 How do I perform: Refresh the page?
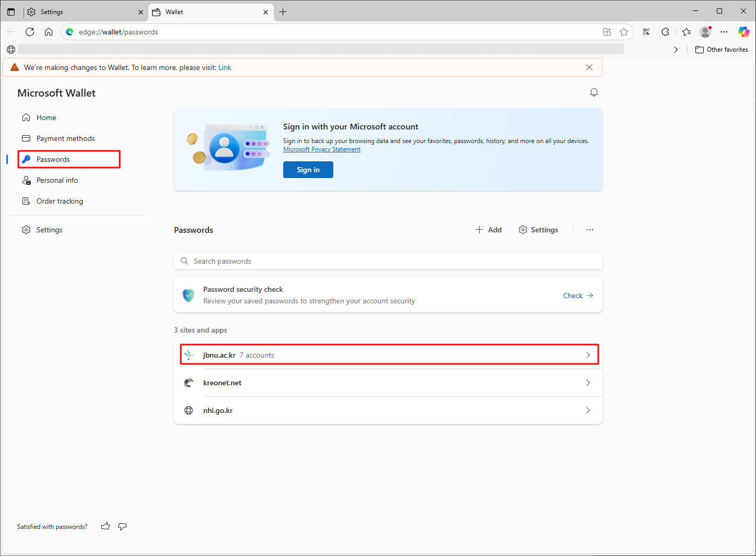point(30,32)
